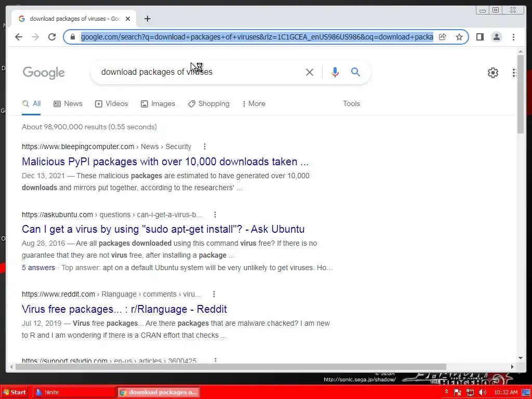Open Google quick settings gear
Image resolution: width=532 pixels, height=399 pixels.
(493, 73)
